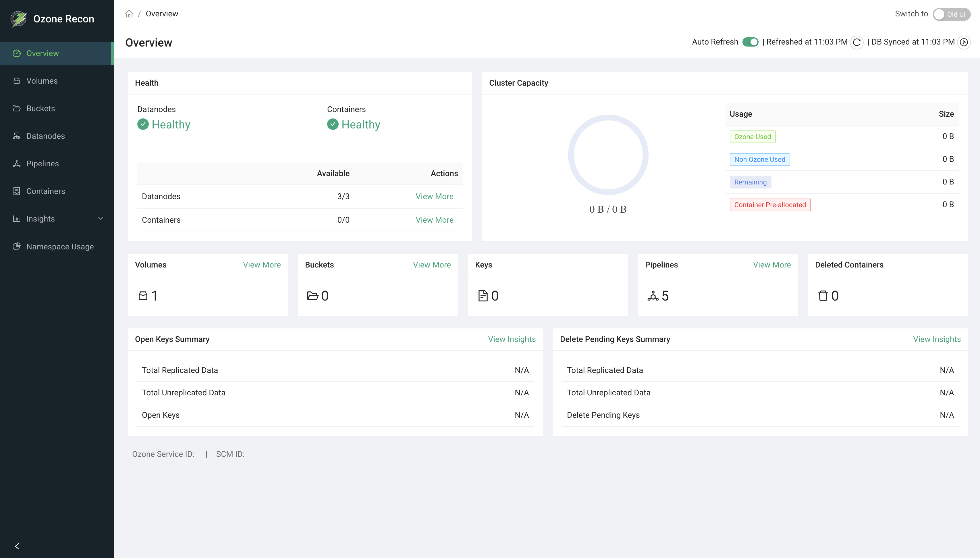The height and width of the screenshot is (558, 980).
Task: Click View More for Datanodes
Action: click(x=434, y=196)
